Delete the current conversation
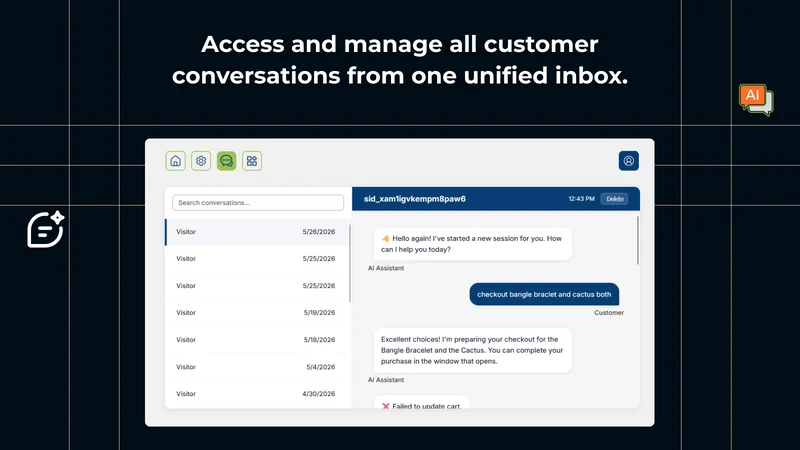Image resolution: width=800 pixels, height=450 pixels. tap(614, 199)
